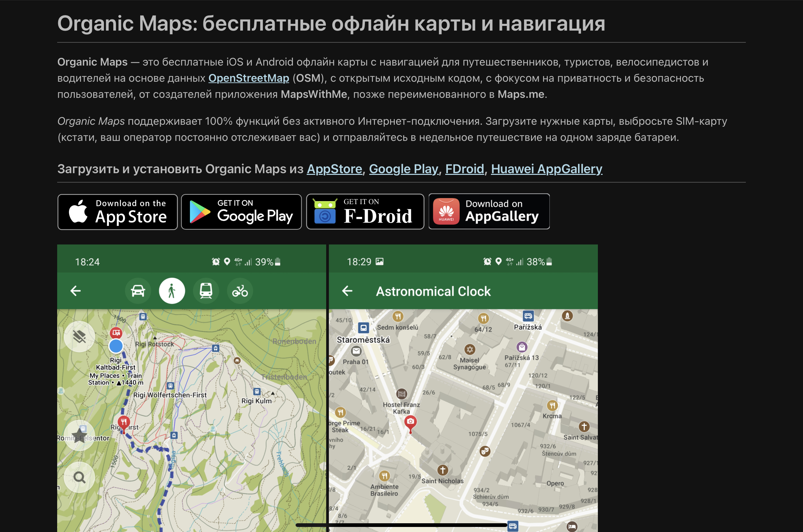
Task: Click Maisel Synagogue star icon
Action: (470, 349)
